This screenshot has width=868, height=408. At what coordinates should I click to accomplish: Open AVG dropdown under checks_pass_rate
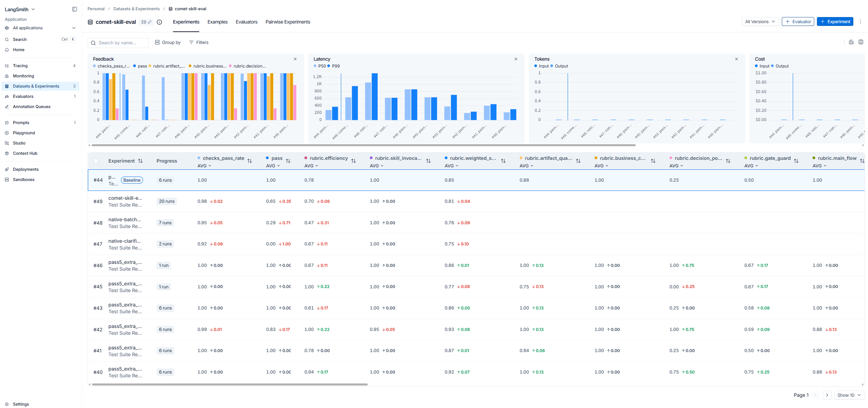tap(204, 166)
